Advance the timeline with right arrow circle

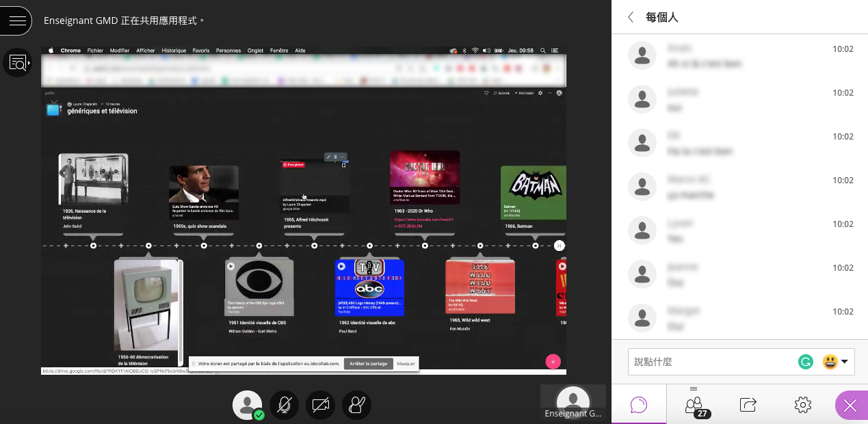pos(560,246)
